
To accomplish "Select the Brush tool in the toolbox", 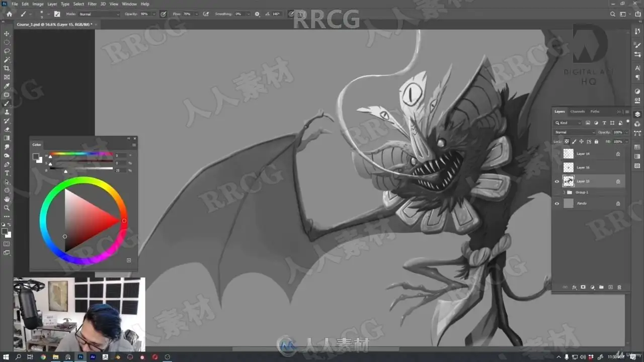I will [7, 103].
